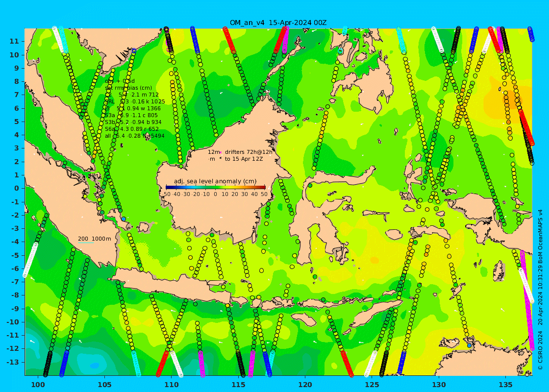Viewport: 549px width, 392px height.
Task: Click latitude axis label 8
Action: [x=17, y=81]
